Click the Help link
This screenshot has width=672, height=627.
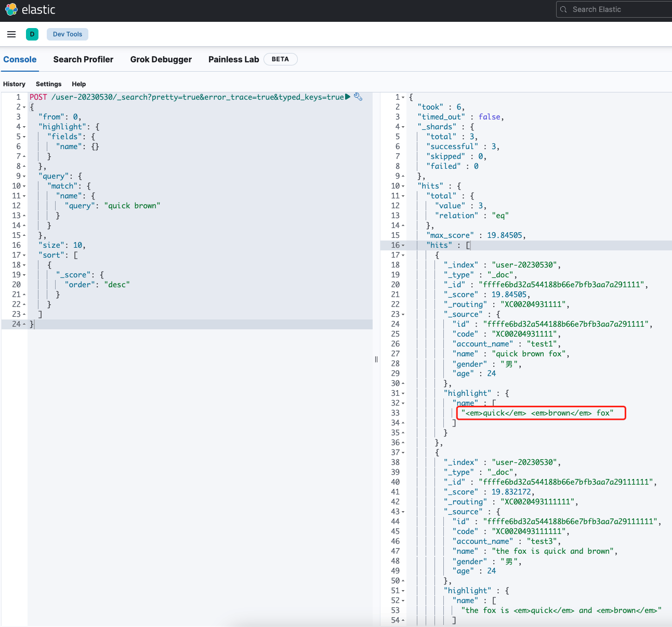78,84
